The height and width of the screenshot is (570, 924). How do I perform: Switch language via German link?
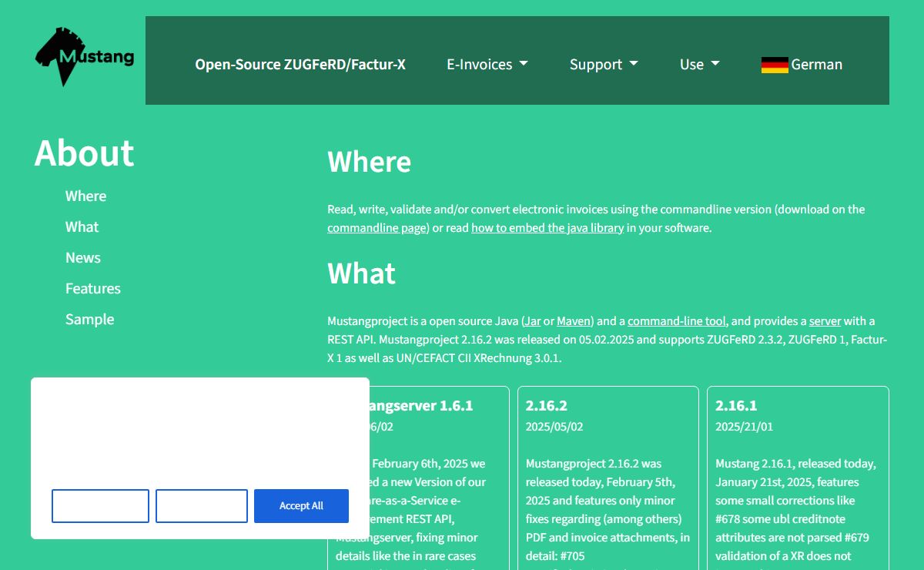(x=816, y=65)
